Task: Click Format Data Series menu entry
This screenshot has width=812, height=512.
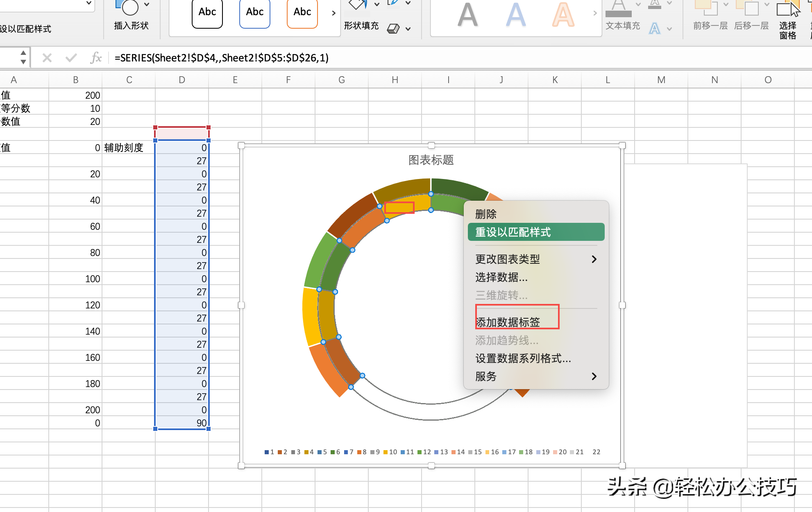Action: click(x=523, y=358)
